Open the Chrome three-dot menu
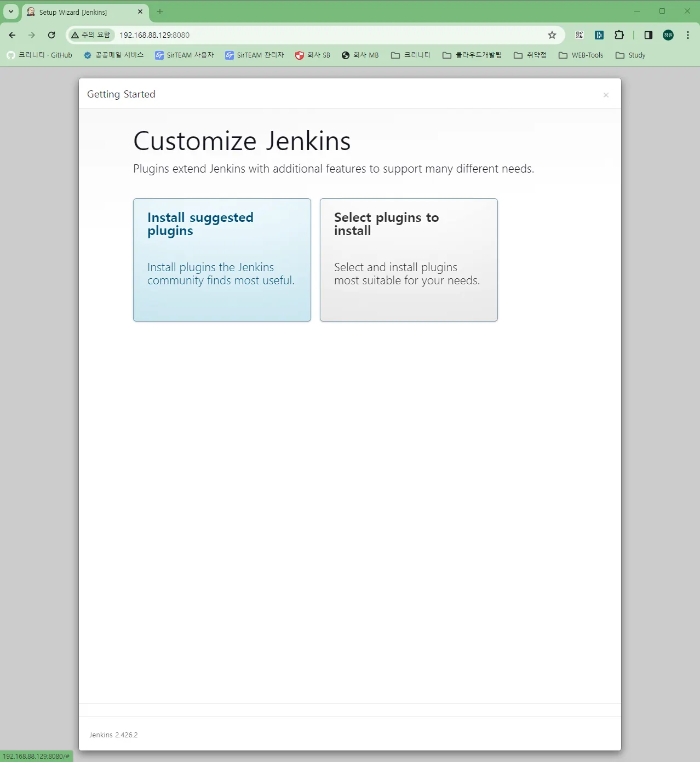This screenshot has width=700, height=762. coord(688,35)
